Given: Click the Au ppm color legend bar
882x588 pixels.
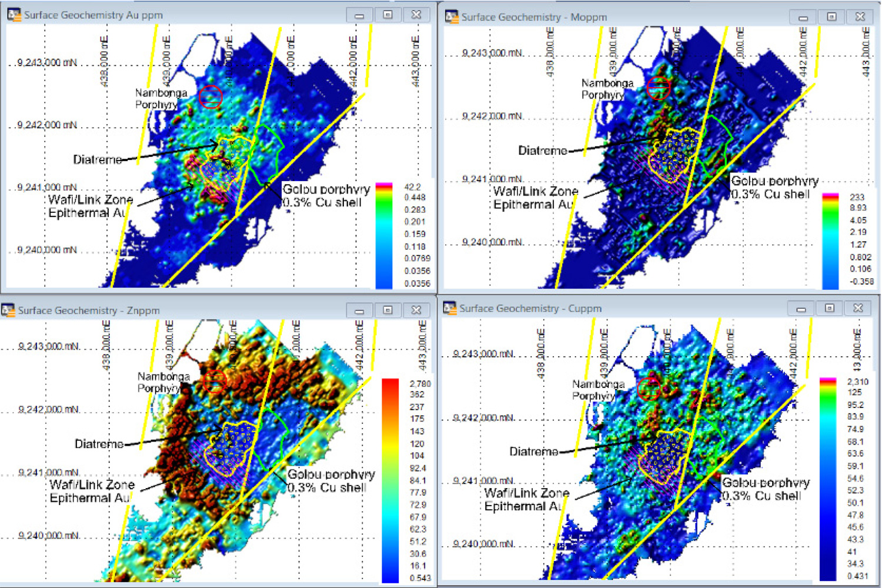Looking at the screenshot, I should pos(384,235).
